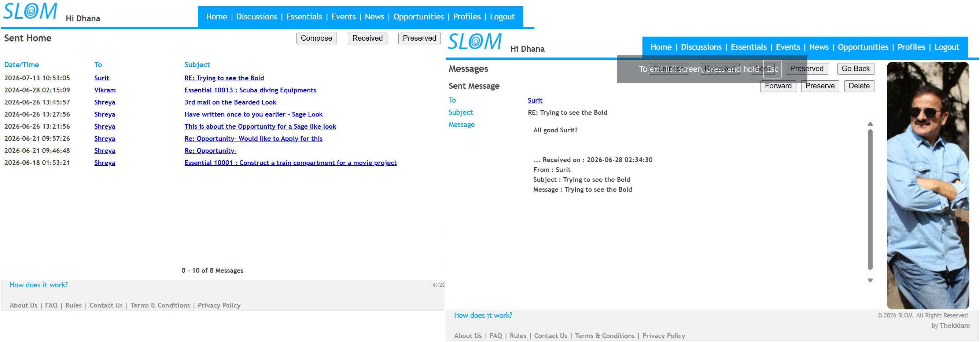Go to News in Messages page navigation
Image resolution: width=980 pixels, height=342 pixels.
(819, 47)
